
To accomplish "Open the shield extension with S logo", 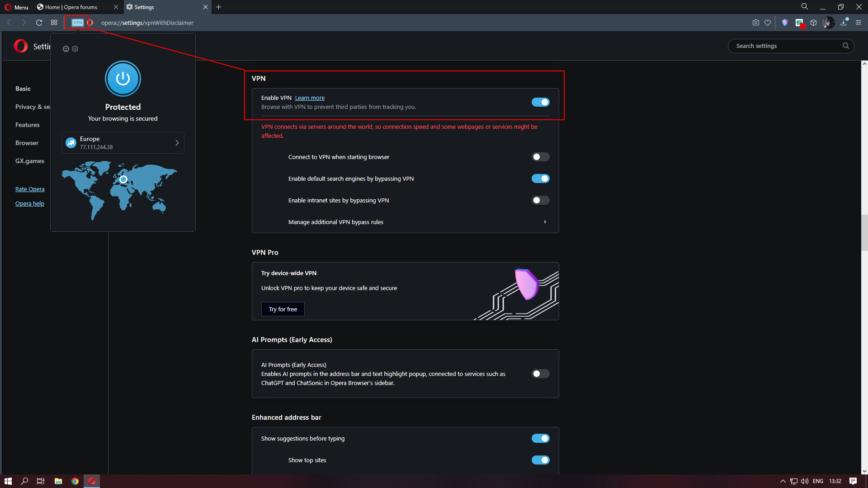I will [785, 23].
